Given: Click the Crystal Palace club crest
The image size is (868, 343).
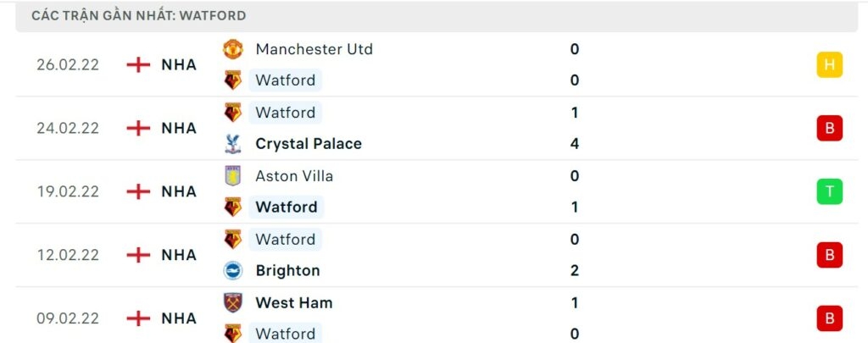Looking at the screenshot, I should pyautogui.click(x=232, y=144).
